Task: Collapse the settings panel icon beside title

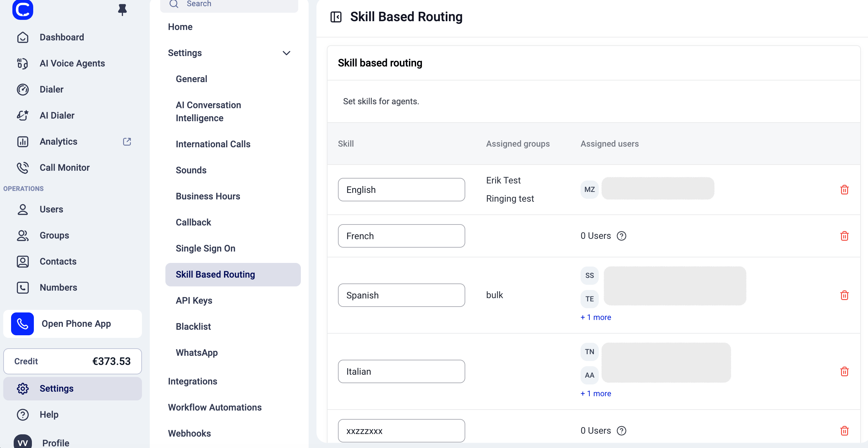Action: tap(336, 17)
